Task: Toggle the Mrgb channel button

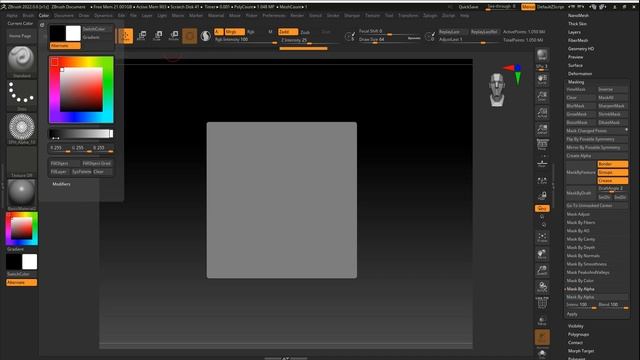Action: click(x=235, y=32)
